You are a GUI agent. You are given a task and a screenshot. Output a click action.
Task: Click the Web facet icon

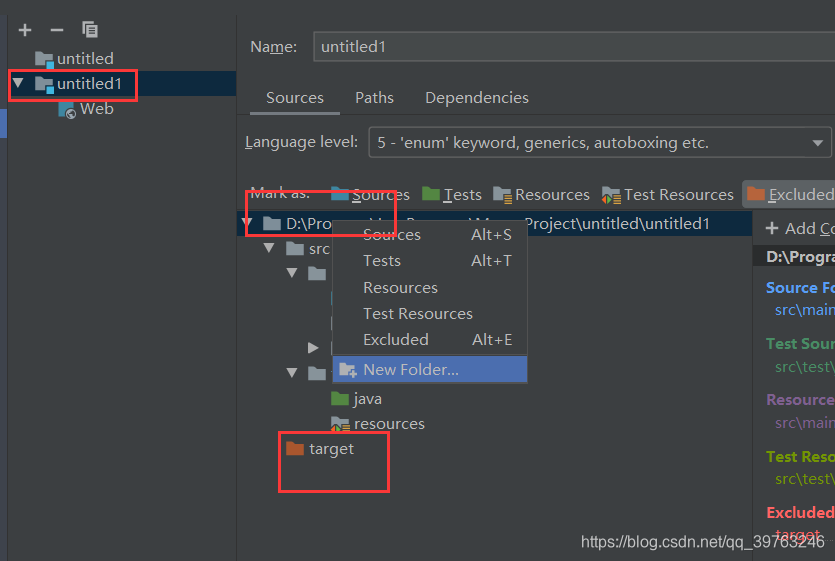[67, 110]
